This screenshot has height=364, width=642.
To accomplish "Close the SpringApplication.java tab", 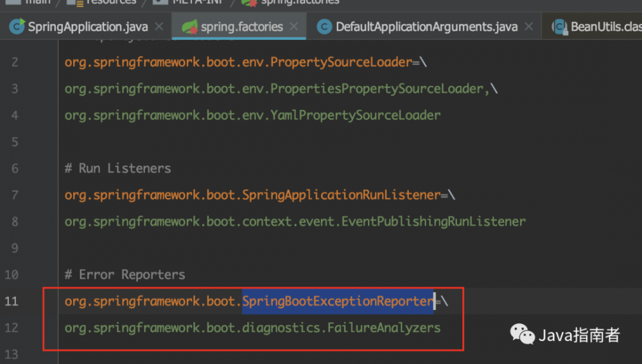I will coord(159,26).
